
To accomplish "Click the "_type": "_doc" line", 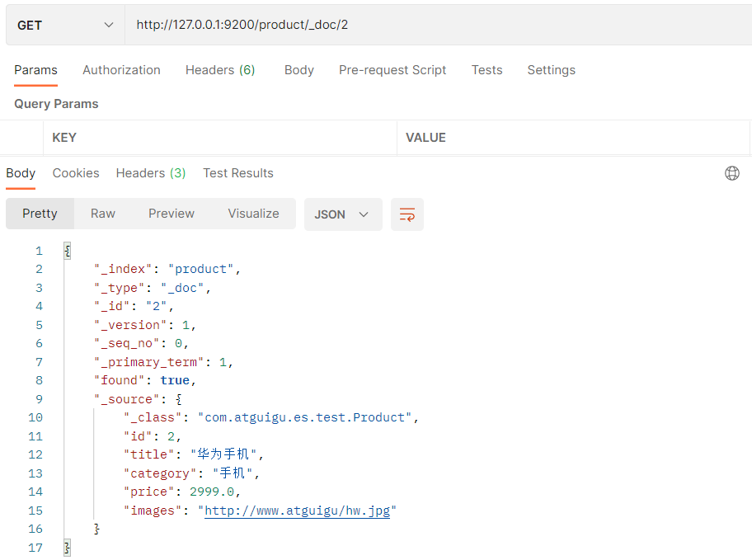I will 152,288.
